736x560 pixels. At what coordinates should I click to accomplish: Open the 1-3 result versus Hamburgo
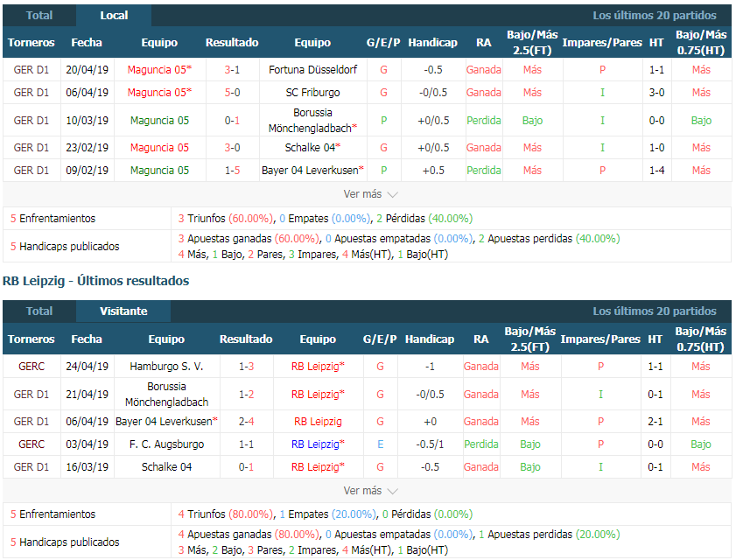pos(246,367)
